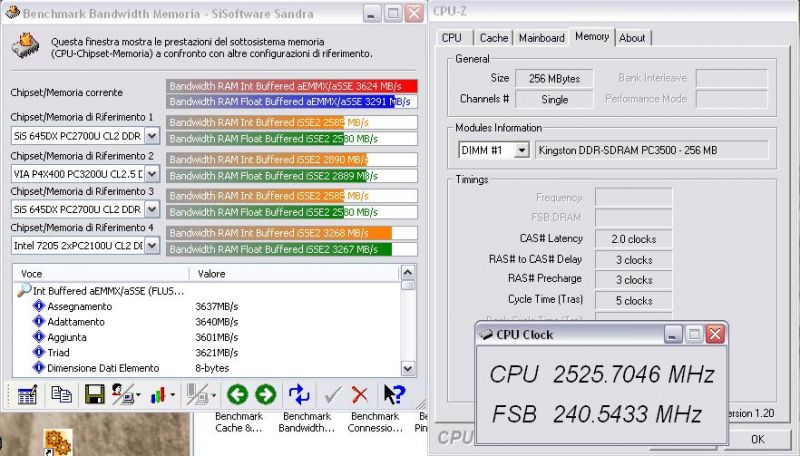The height and width of the screenshot is (456, 800).
Task: Expand Riferimento 1 SiS 645DX combo box
Action: pos(152,136)
